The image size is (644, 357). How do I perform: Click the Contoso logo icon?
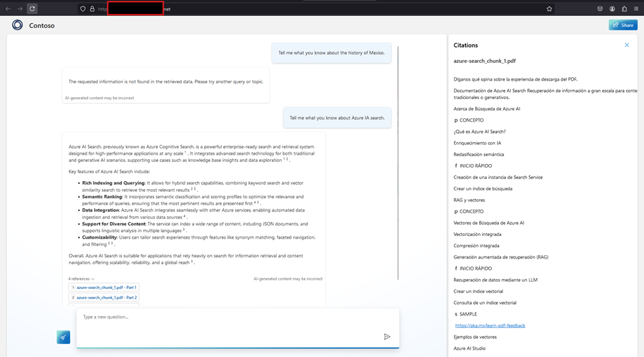click(x=17, y=25)
